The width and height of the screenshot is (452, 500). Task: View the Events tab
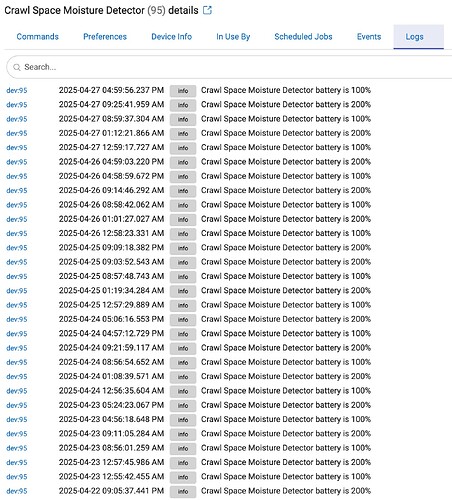pos(369,37)
